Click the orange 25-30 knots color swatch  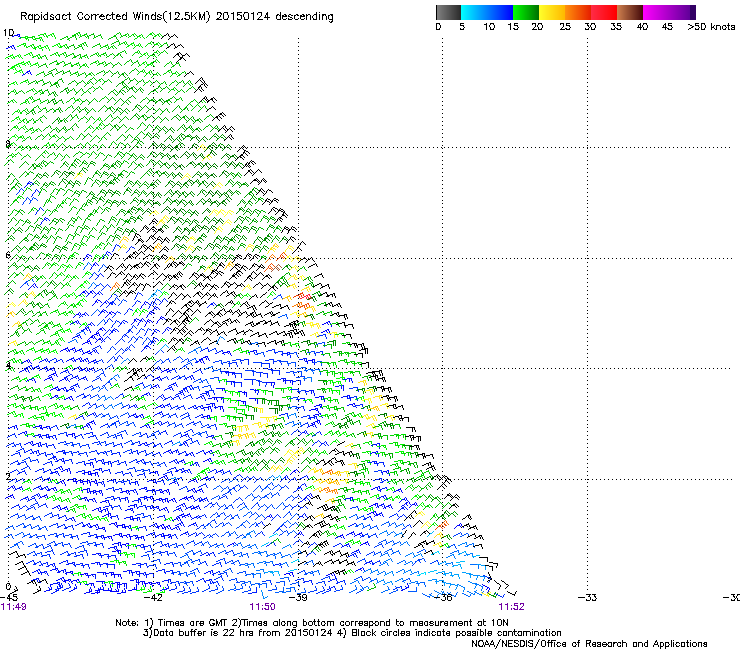[578, 12]
